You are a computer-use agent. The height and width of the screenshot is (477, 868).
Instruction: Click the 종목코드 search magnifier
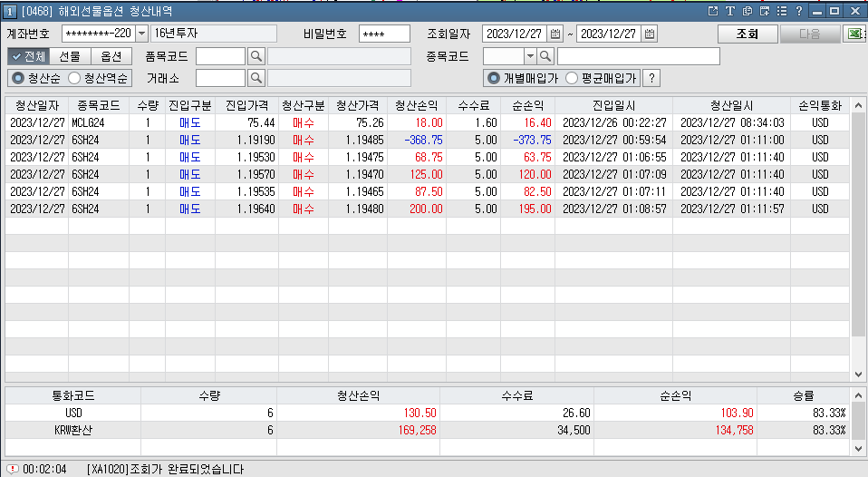545,56
